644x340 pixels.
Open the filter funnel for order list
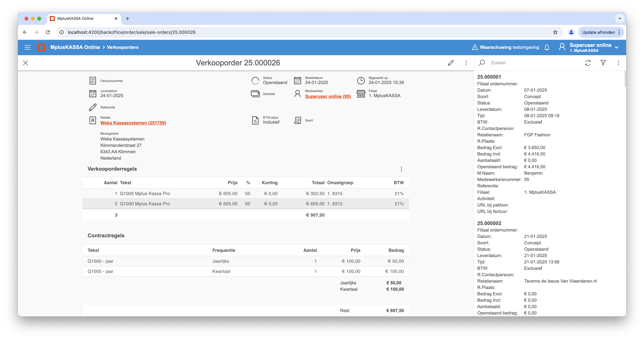603,63
